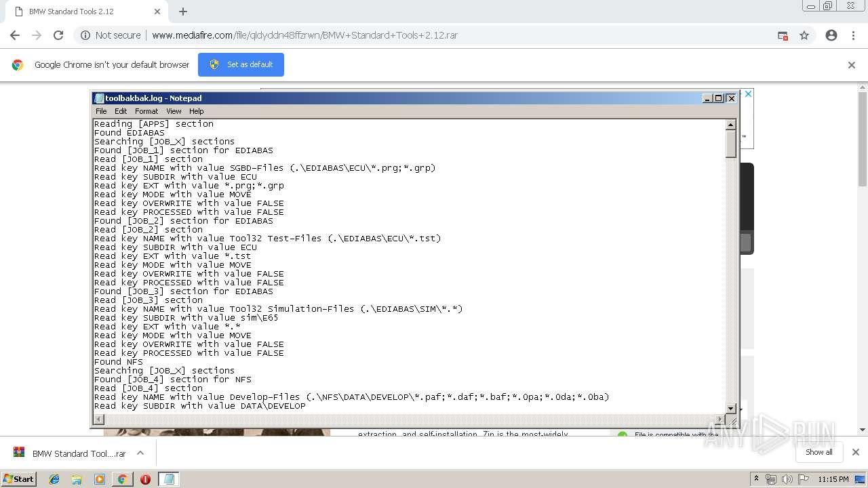The height and width of the screenshot is (488, 868).
Task: Open Windows Explorer folder from the taskbar
Action: tap(77, 479)
